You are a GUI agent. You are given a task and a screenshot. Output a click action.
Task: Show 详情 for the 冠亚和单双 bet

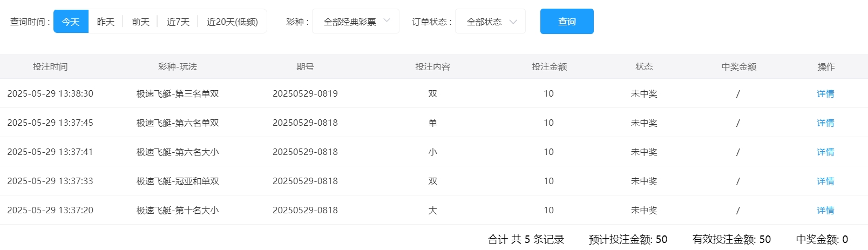point(825,181)
